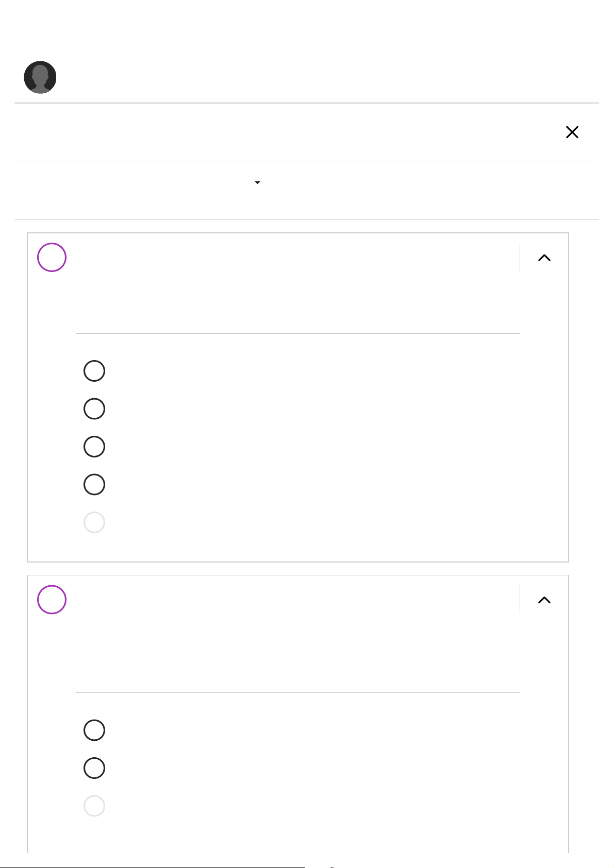
Task: Choose the third radio option in the first card
Action: click(x=94, y=447)
